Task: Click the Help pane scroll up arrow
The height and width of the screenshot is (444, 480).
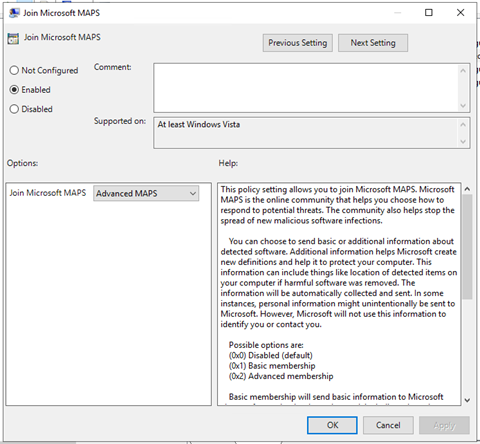Action: (x=467, y=189)
